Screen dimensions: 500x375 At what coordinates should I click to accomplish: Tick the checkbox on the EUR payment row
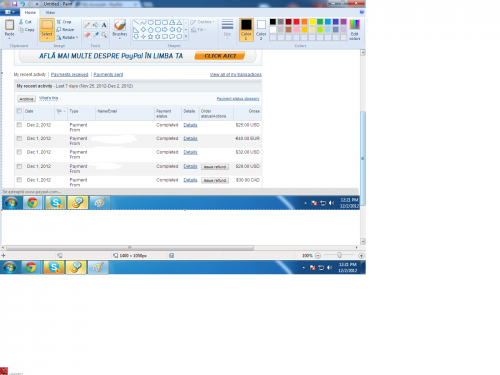point(19,138)
